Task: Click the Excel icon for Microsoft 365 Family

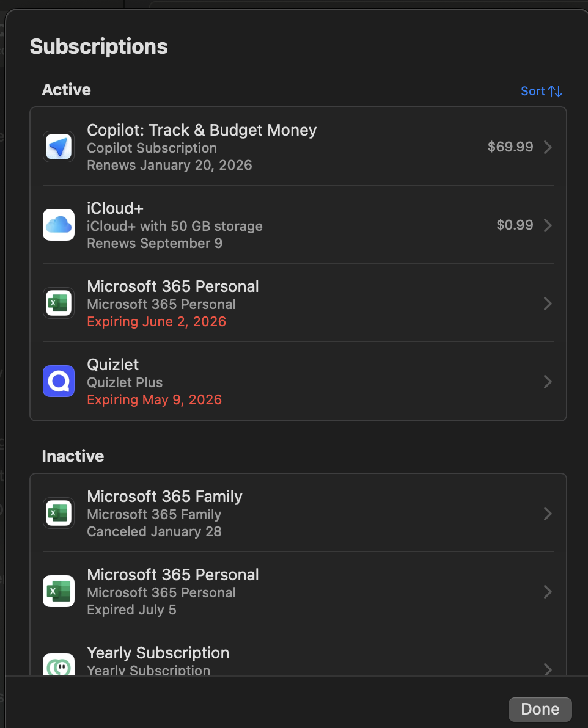Action: tap(59, 513)
